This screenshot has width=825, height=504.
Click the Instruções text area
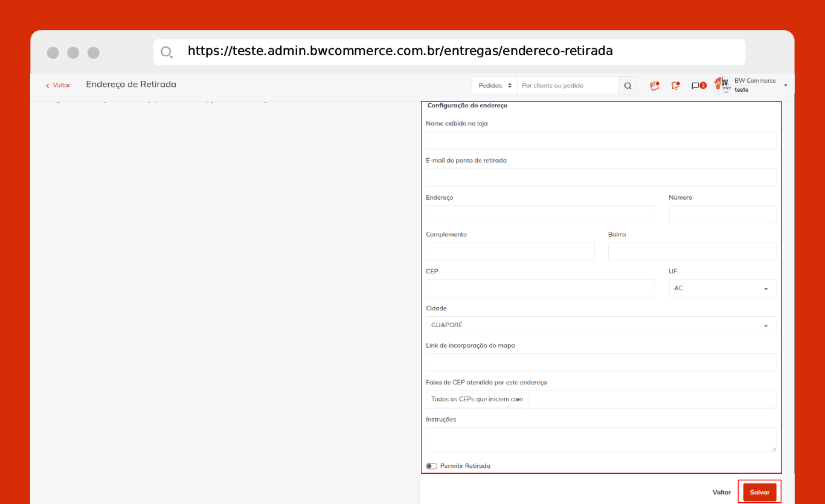click(600, 439)
